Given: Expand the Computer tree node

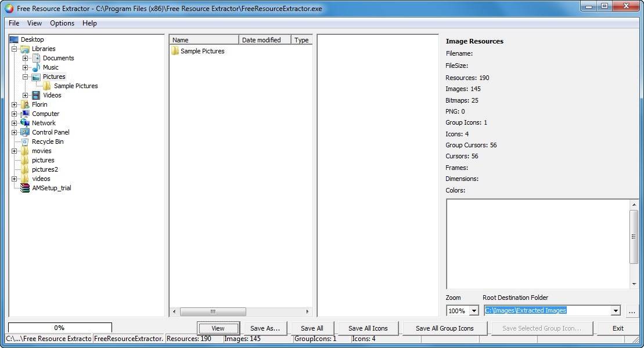Looking at the screenshot, I should pos(14,114).
